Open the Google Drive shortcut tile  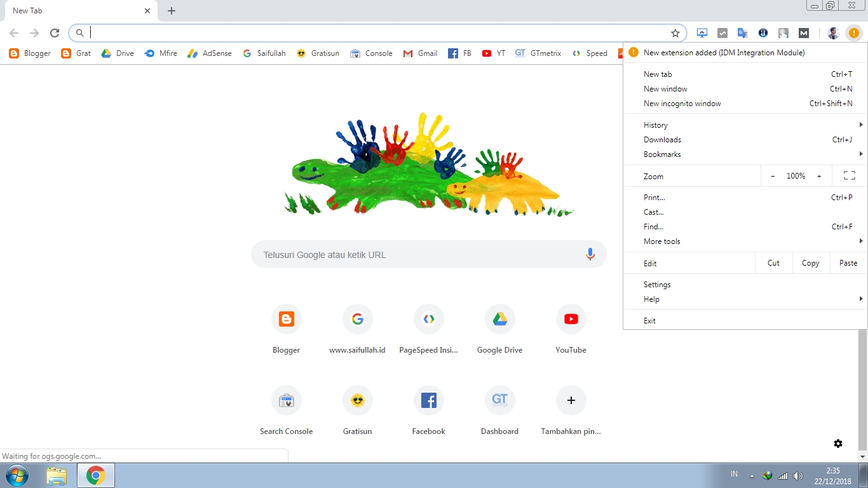click(499, 328)
